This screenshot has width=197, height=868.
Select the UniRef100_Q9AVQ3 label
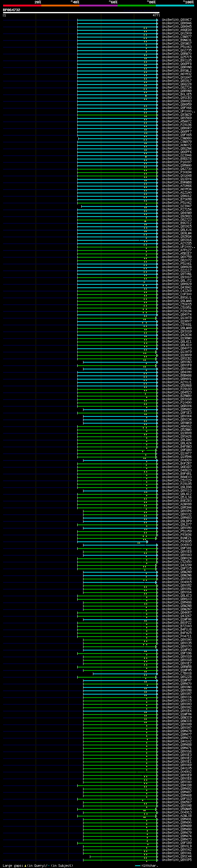(x=176, y=101)
